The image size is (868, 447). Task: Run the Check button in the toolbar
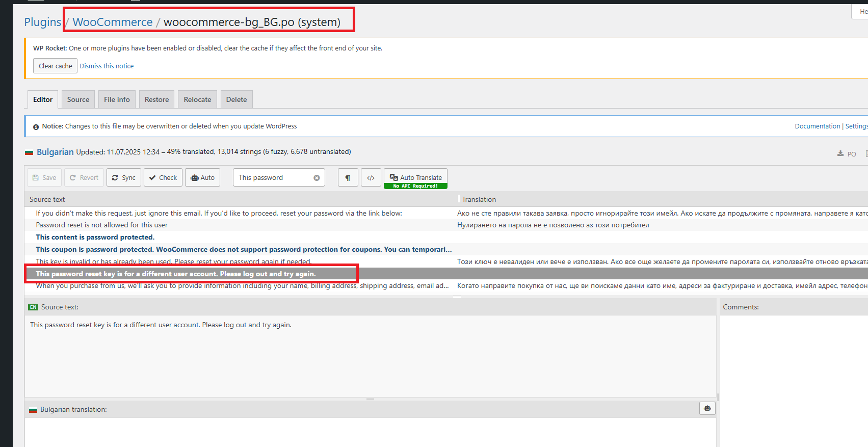click(163, 178)
